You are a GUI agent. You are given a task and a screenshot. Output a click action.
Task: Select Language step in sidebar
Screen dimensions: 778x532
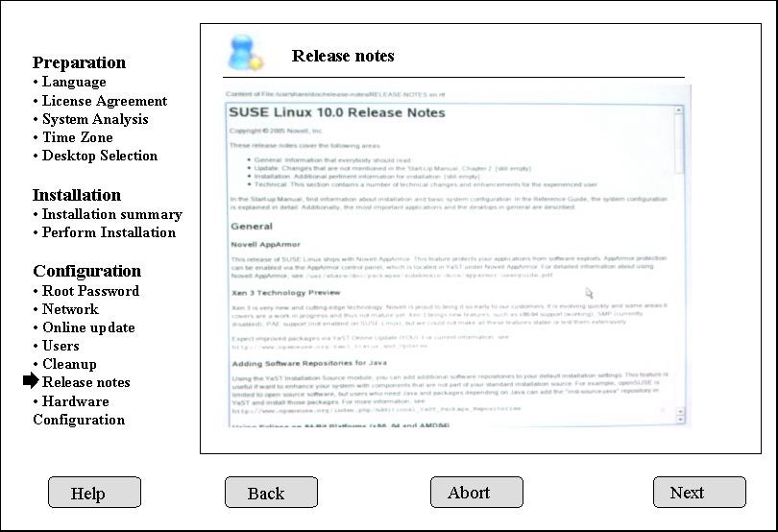tap(74, 82)
